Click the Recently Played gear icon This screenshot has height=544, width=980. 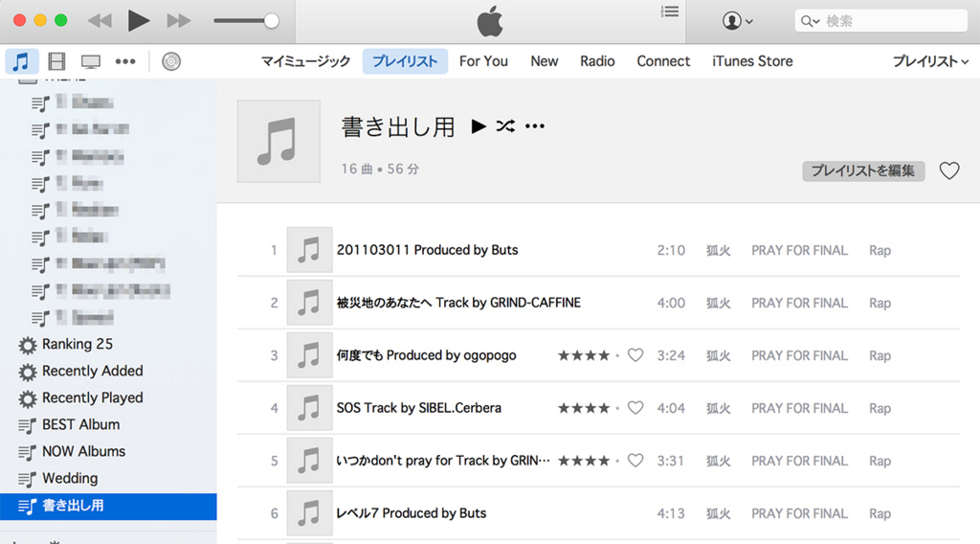(x=28, y=399)
